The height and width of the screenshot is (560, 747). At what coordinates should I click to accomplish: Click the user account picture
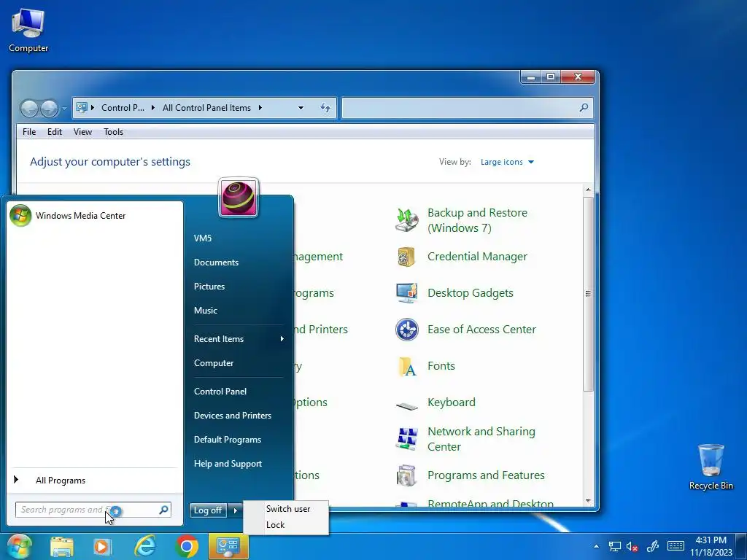239,197
